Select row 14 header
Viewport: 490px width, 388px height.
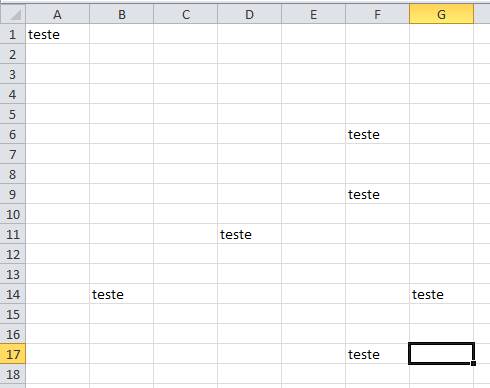coord(13,294)
